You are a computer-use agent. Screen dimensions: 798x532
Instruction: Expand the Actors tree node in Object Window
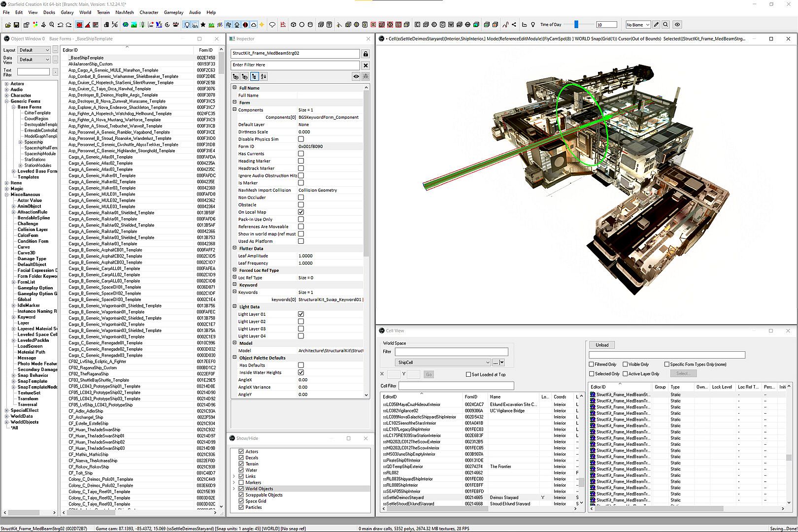pos(6,84)
